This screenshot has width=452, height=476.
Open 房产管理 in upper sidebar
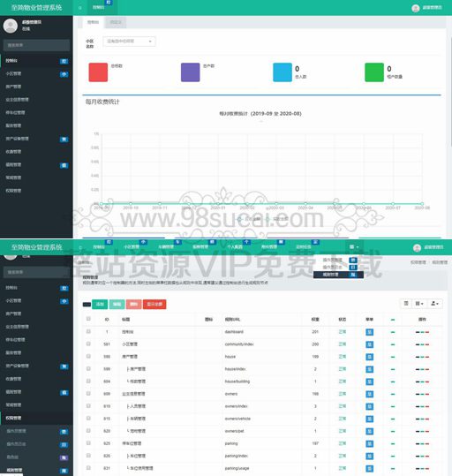coord(36,87)
